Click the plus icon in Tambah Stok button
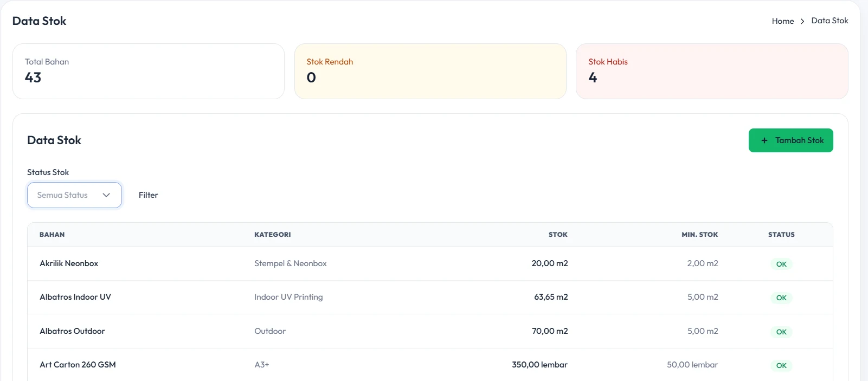Image resolution: width=868 pixels, height=381 pixels. point(764,140)
